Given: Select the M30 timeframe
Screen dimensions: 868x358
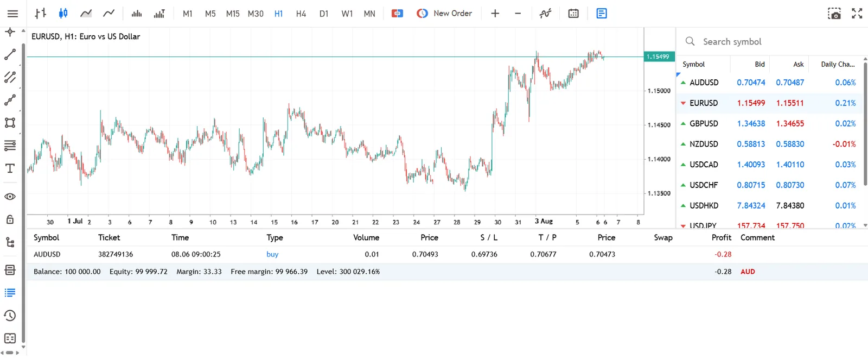Looking at the screenshot, I should pos(256,14).
